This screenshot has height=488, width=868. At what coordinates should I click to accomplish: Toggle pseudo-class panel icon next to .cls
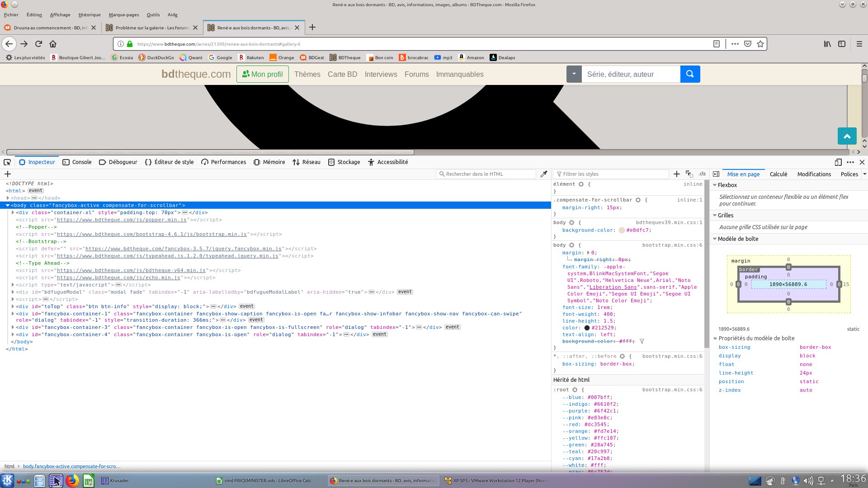[689, 174]
